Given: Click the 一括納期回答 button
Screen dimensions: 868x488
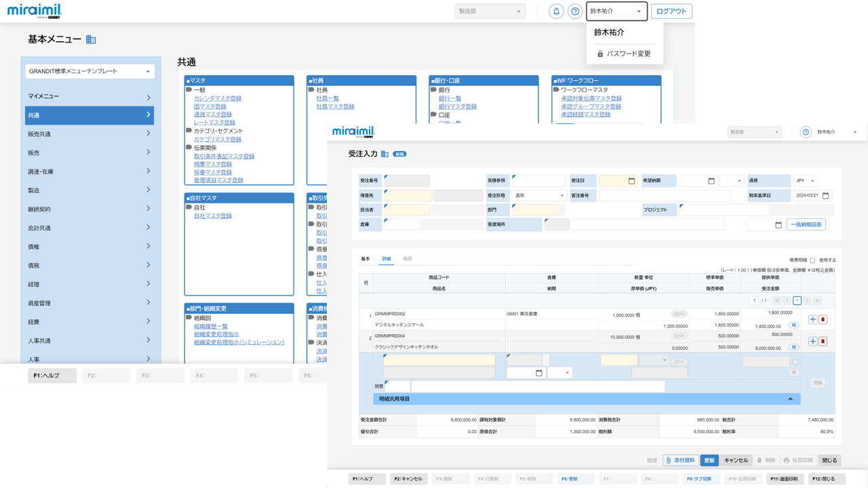Looking at the screenshot, I should (806, 225).
